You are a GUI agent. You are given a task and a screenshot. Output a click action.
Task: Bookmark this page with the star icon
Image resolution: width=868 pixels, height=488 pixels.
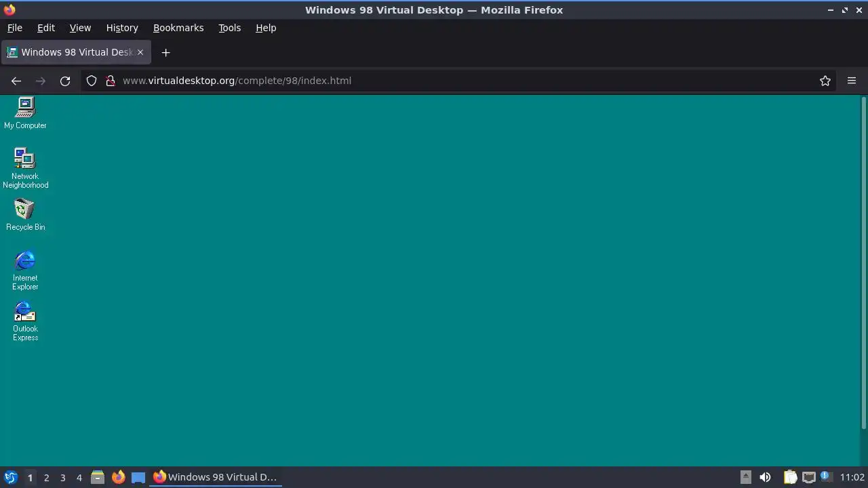click(x=825, y=81)
